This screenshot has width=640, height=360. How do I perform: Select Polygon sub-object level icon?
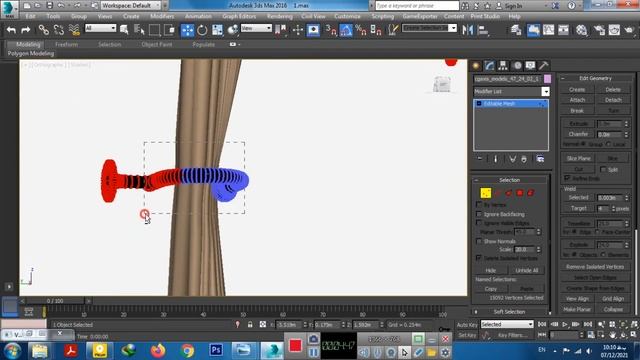520,193
